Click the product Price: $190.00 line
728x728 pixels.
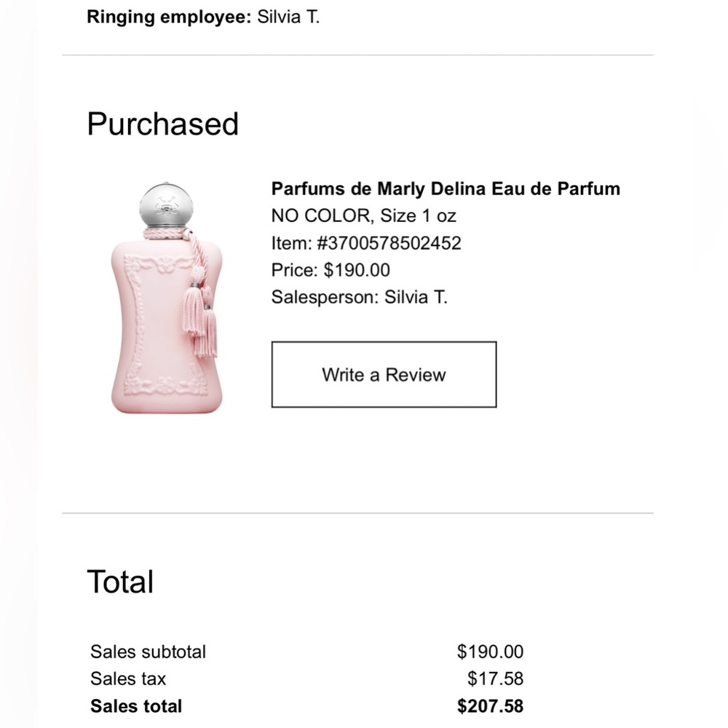pyautogui.click(x=331, y=270)
